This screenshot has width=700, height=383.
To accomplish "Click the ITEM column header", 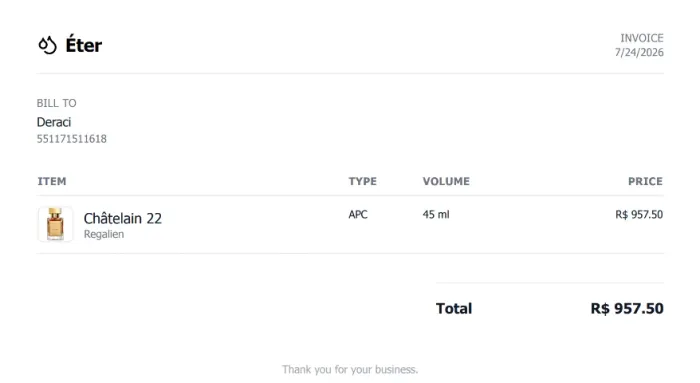I will pyautogui.click(x=52, y=181).
